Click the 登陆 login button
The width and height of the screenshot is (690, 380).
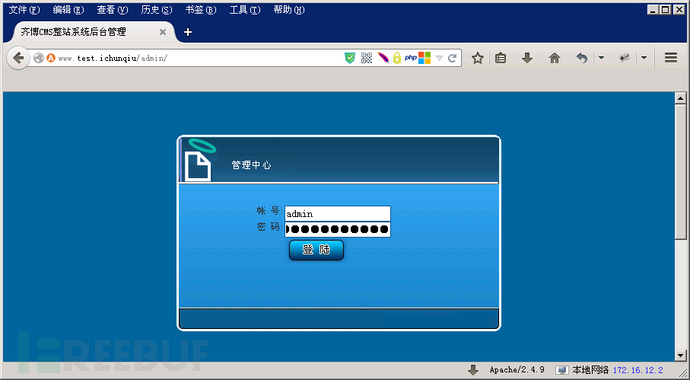tap(316, 250)
